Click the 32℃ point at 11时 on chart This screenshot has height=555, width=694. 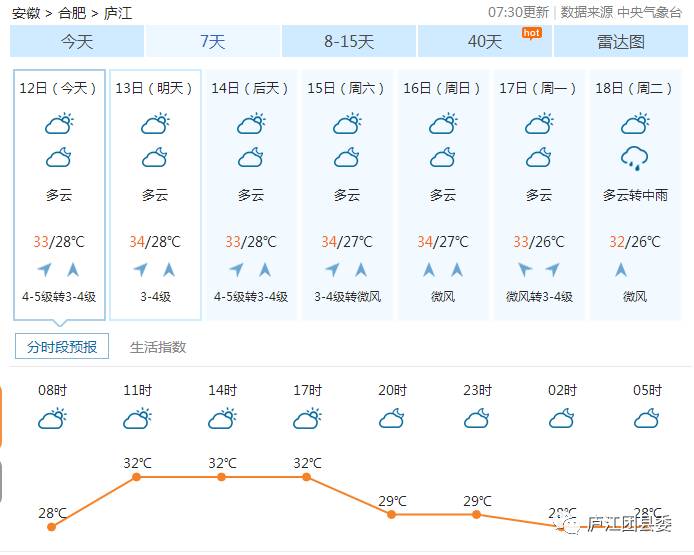click(x=137, y=477)
